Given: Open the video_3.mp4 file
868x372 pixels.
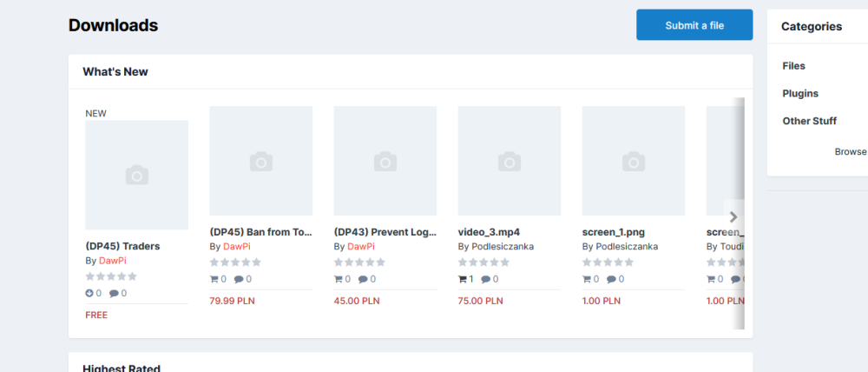Looking at the screenshot, I should coord(489,232).
